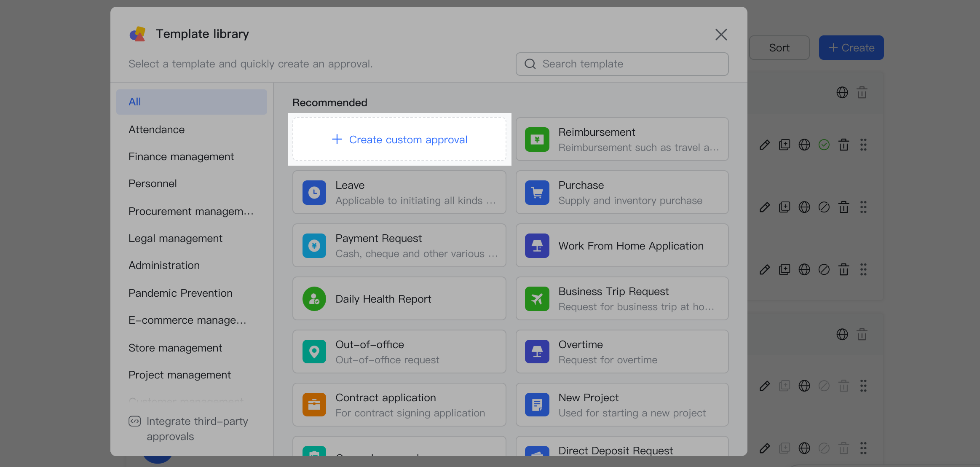The height and width of the screenshot is (467, 980).
Task: Click the Daily Health Report person icon
Action: [x=314, y=298]
